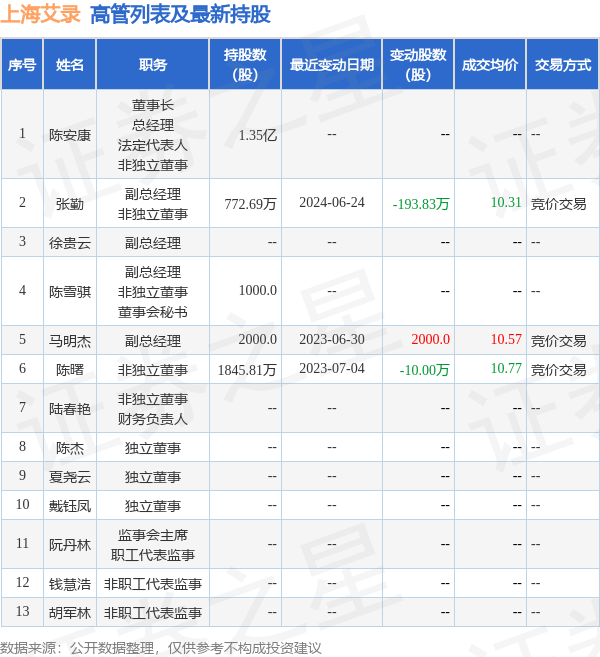The width and height of the screenshot is (600, 657).
Task: Click 财务负责人 in 陆春艳's positions
Action: pos(153,419)
